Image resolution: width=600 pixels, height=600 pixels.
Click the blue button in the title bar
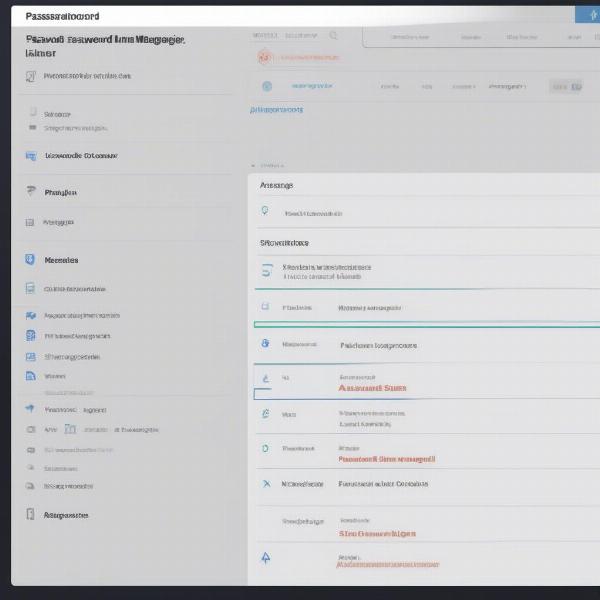point(588,15)
